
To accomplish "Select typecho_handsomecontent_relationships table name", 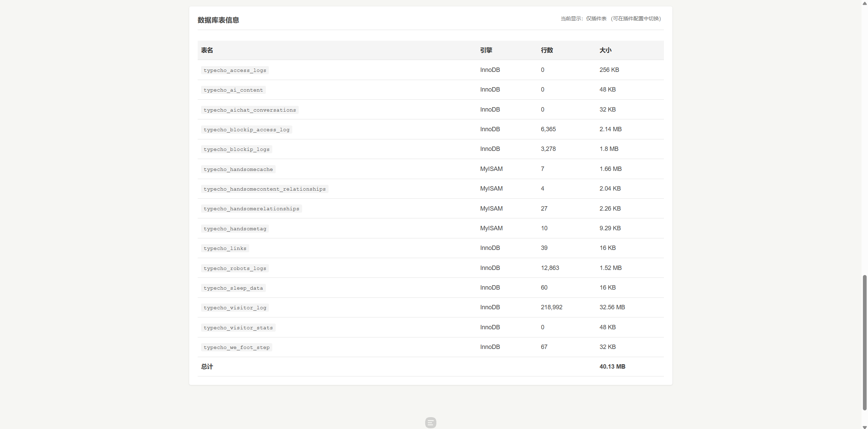I will (x=264, y=189).
